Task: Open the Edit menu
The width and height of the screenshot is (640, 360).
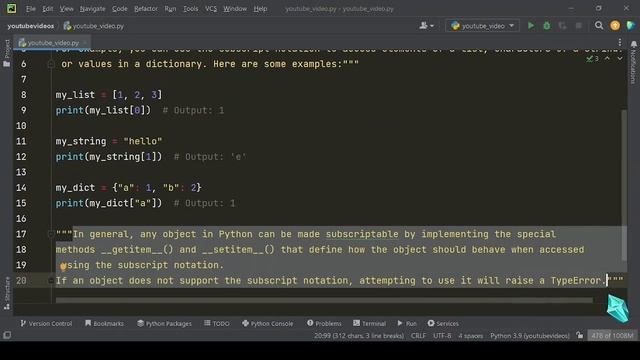Action: click(48, 9)
